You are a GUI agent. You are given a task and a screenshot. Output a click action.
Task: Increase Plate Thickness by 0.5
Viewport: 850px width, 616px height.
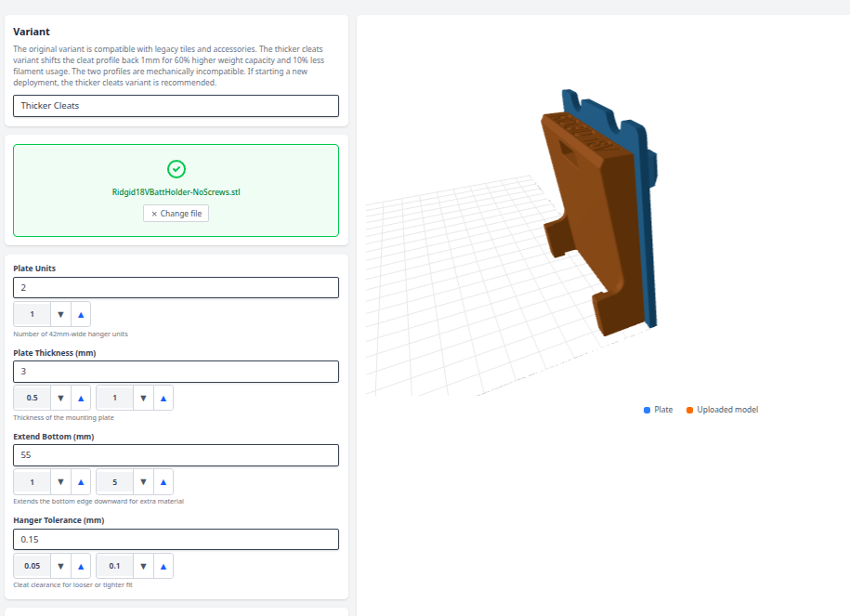click(81, 398)
